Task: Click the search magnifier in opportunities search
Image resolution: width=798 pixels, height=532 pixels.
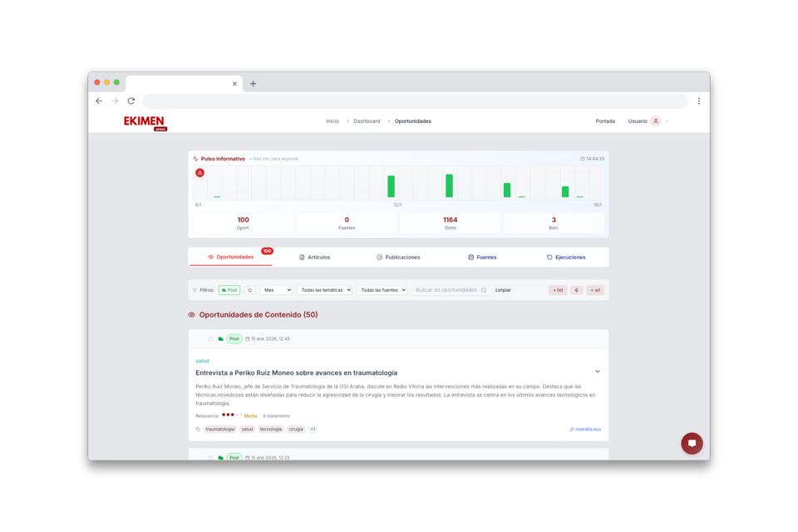Action: (485, 289)
